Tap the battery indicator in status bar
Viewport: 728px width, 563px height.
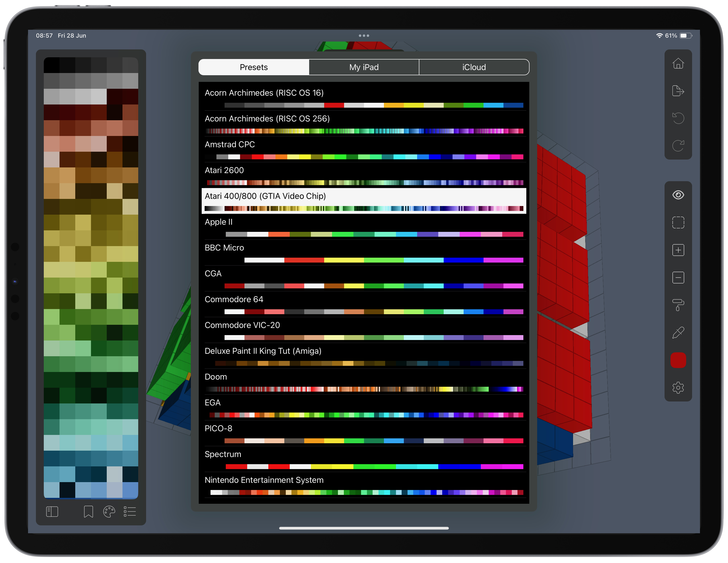686,36
